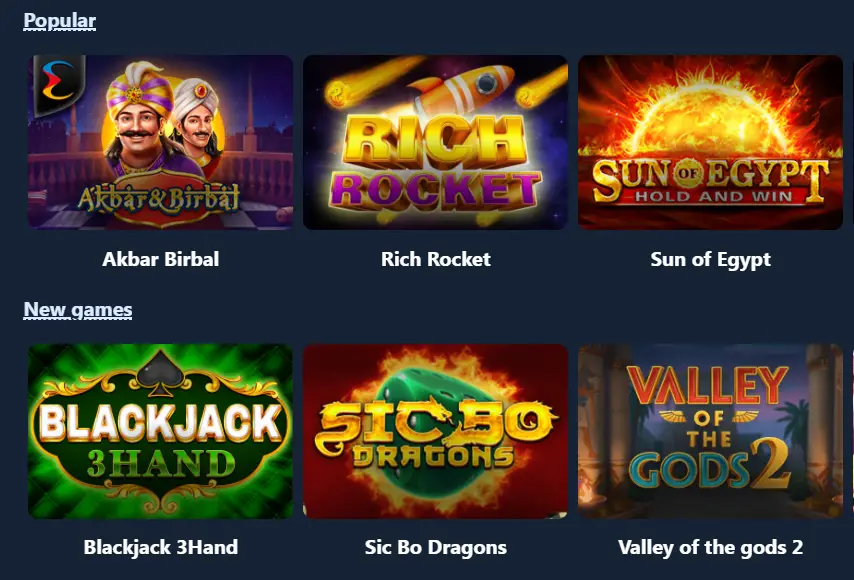854x580 pixels.
Task: Click the Rich Rocket title label
Action: pyautogui.click(x=436, y=259)
